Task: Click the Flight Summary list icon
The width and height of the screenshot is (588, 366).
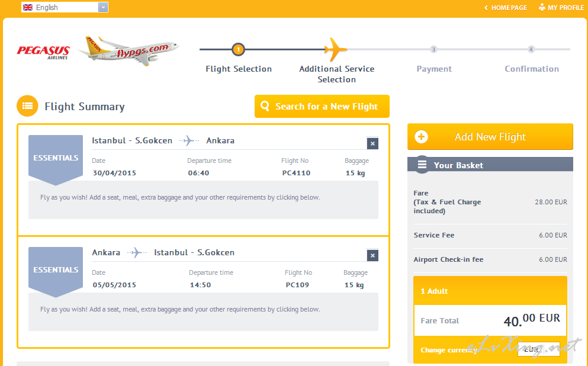Action: point(27,106)
